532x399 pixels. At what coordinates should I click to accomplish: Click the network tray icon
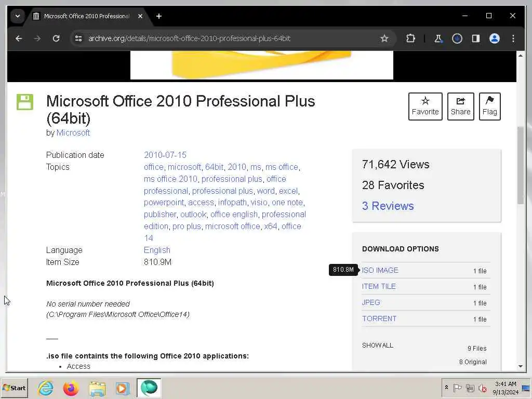[x=470, y=388]
